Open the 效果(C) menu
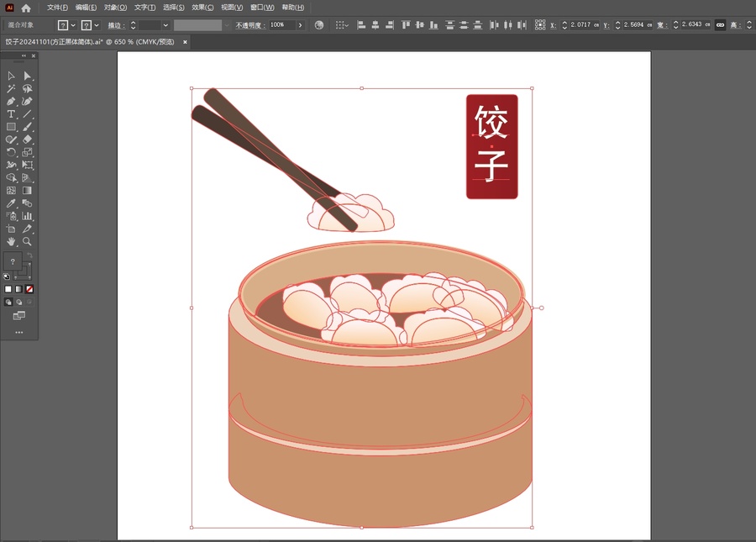The image size is (756, 542). pyautogui.click(x=202, y=8)
